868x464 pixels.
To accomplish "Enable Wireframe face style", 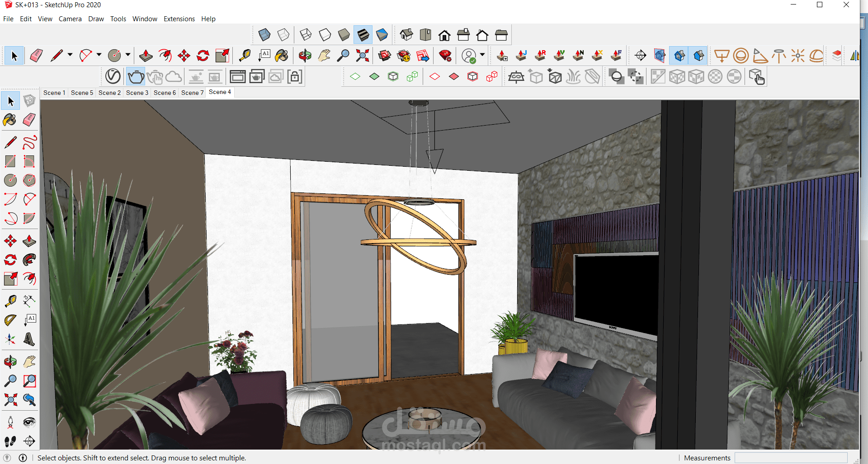I will click(x=306, y=35).
